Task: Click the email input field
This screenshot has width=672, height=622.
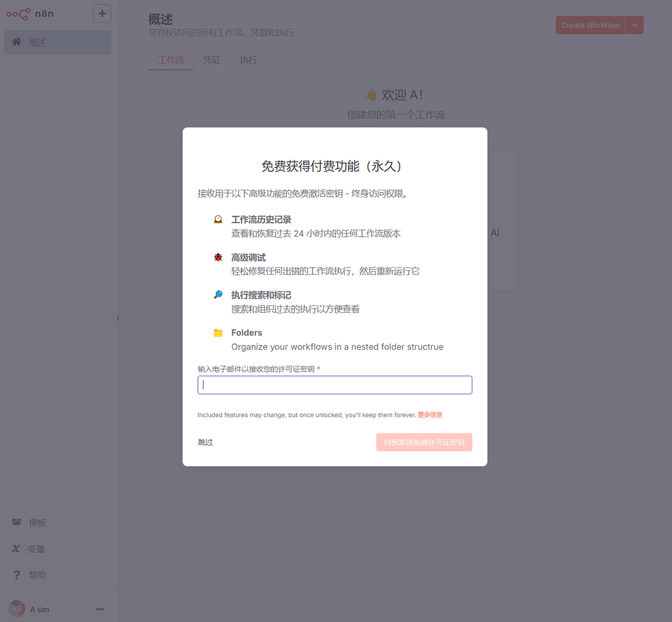Action: [335, 384]
